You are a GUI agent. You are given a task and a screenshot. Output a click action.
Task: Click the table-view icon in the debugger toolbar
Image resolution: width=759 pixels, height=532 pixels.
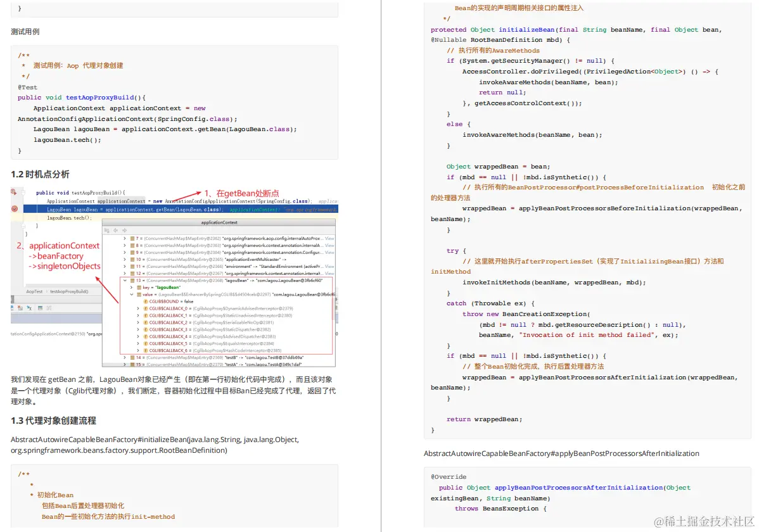click(x=40, y=308)
